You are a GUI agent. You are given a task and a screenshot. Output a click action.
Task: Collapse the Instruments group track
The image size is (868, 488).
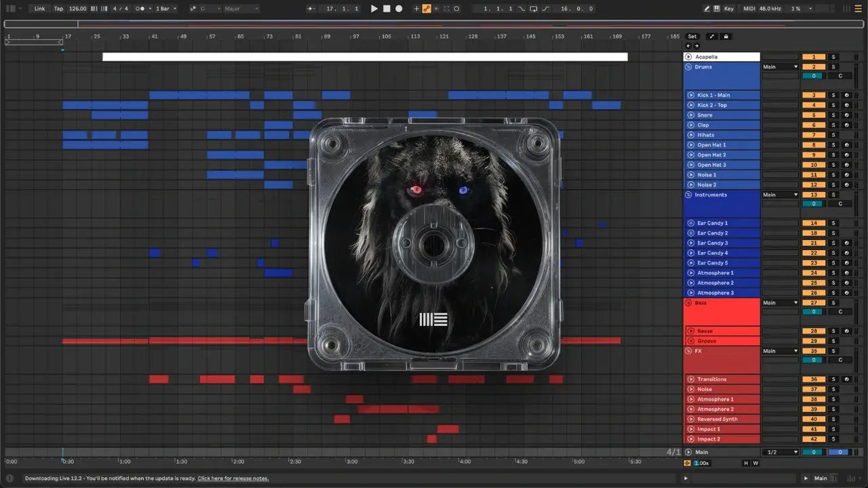coord(688,195)
